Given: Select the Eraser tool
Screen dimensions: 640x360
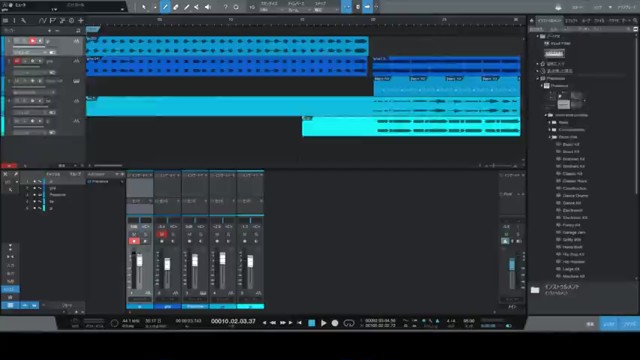Looking at the screenshot, I should (176, 7).
